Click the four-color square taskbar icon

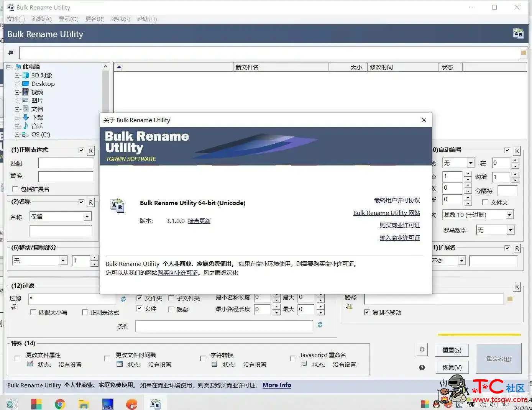(x=36, y=404)
